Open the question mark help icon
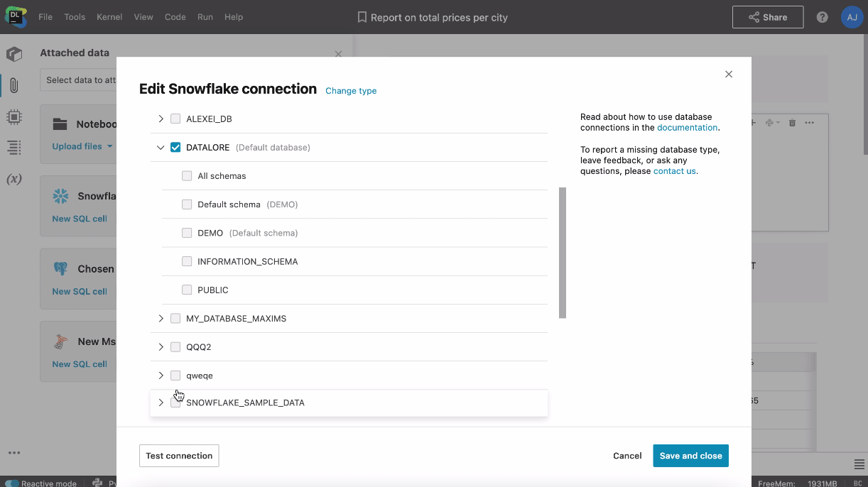The width and height of the screenshot is (868, 487). (x=822, y=17)
